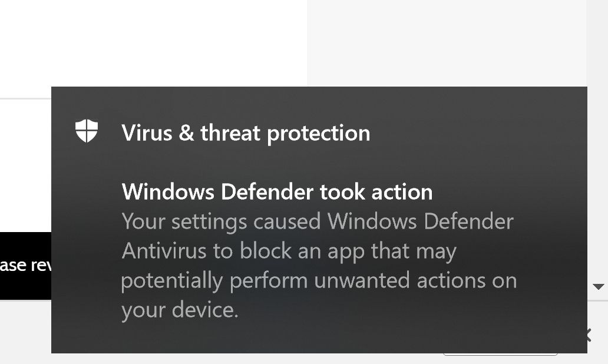The height and width of the screenshot is (364, 608).
Task: Click the 'potentially perform unwanted actions on' line
Action: 319,281
